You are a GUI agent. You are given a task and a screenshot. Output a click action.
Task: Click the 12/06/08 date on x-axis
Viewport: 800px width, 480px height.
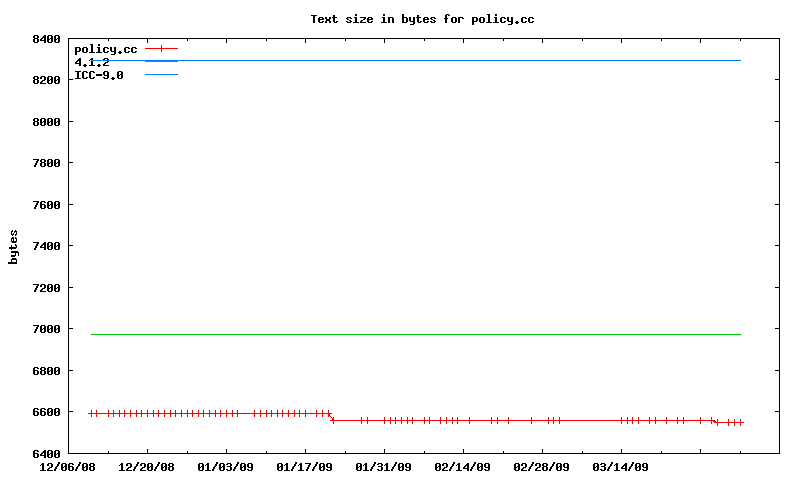click(x=67, y=467)
